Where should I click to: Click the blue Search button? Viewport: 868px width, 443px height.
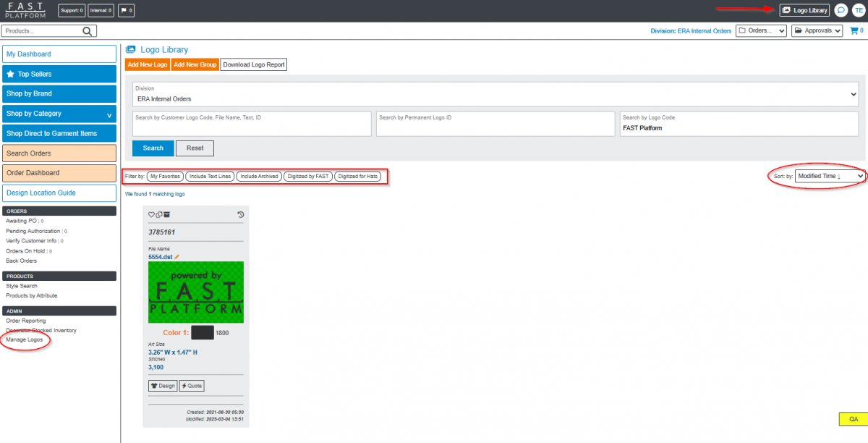(153, 148)
